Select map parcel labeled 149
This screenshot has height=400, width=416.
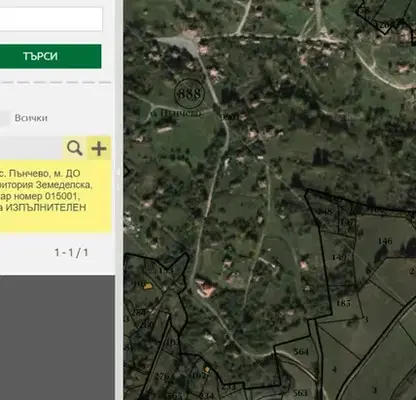point(339,257)
